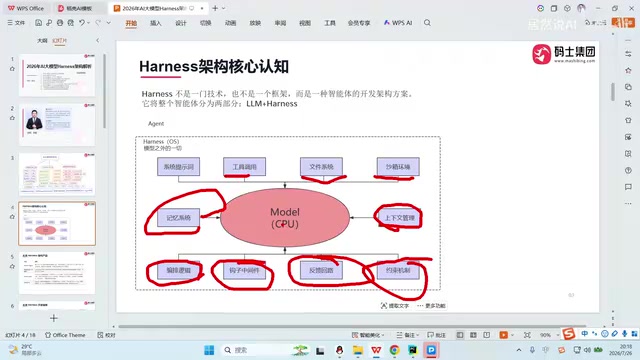Switch to the WPS Office home tab
Screen dimensions: 640x360
(26, 8)
